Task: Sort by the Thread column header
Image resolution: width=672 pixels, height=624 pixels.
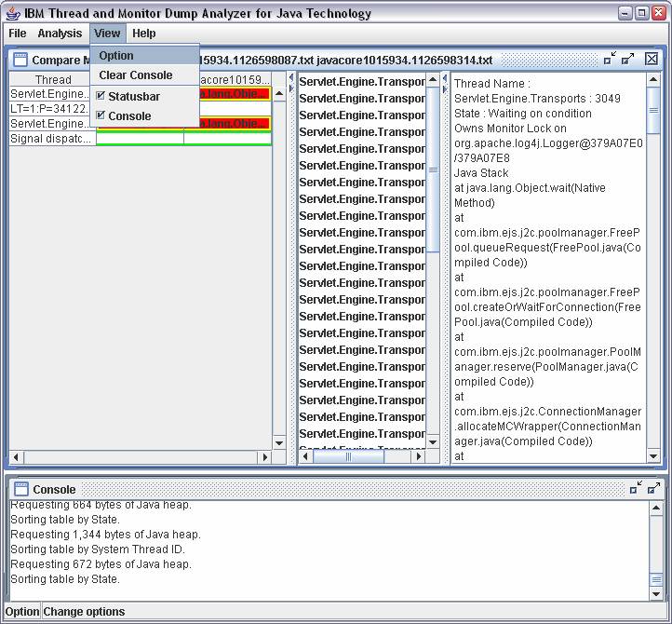Action: [53, 79]
